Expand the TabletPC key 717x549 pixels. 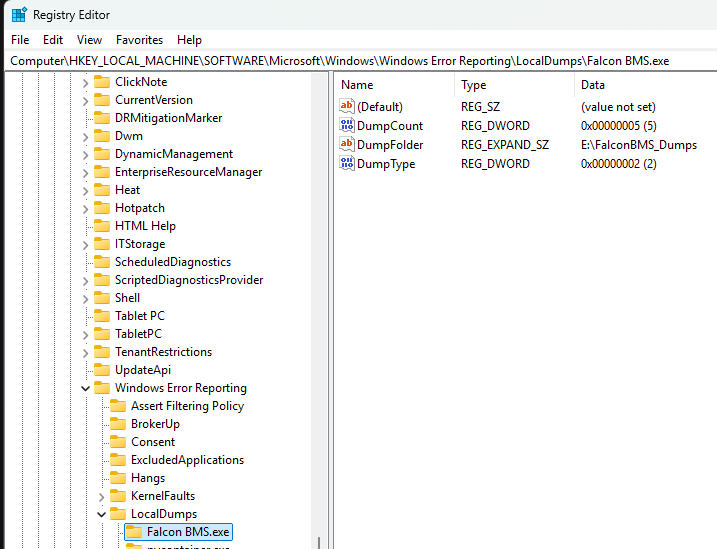click(86, 335)
